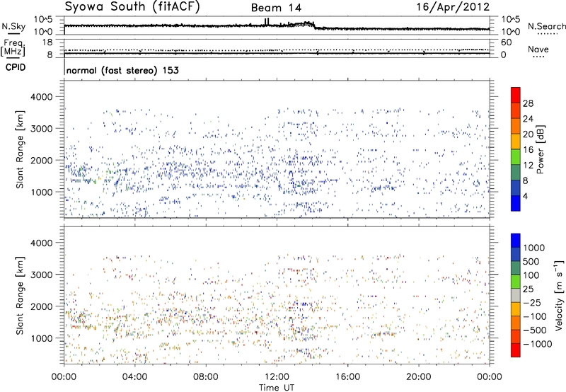Click the solid line sample under 'N.Sky'

click(13, 33)
